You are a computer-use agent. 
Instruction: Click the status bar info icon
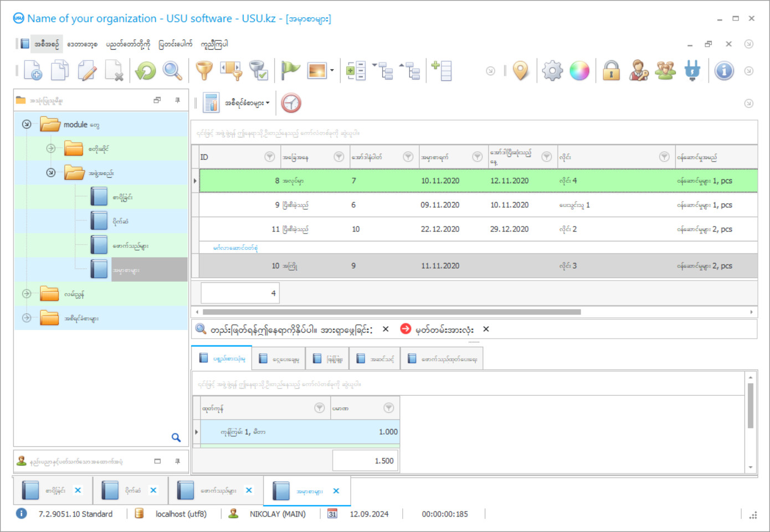click(21, 514)
